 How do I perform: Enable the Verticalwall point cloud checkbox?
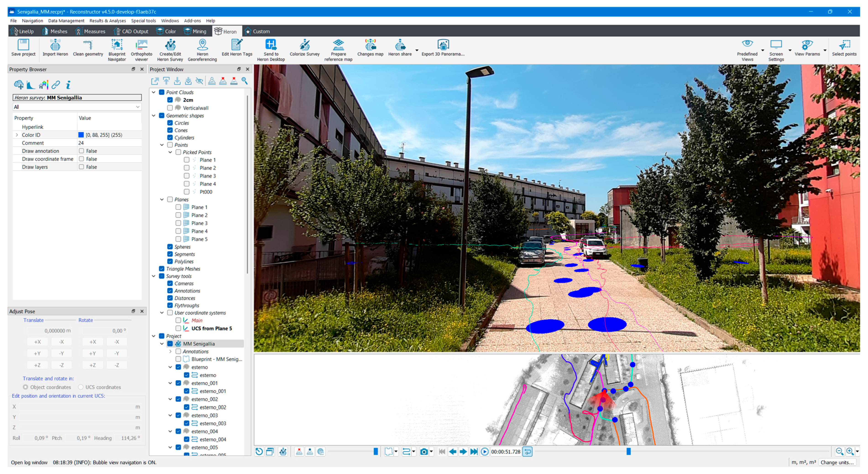tap(170, 108)
